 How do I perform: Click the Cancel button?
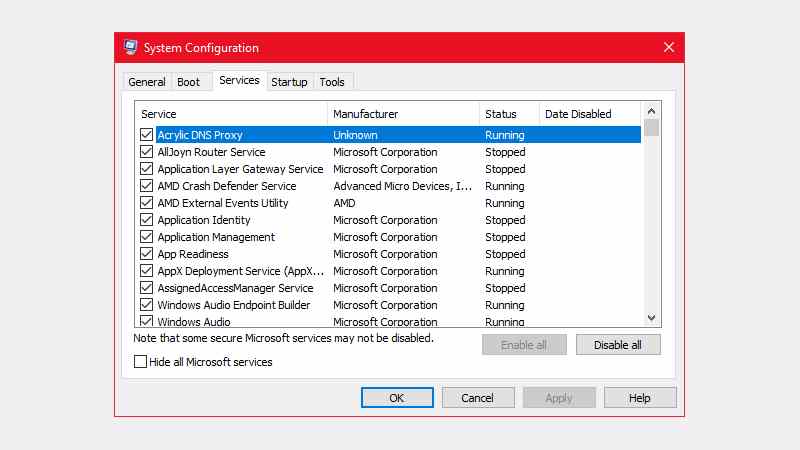478,398
